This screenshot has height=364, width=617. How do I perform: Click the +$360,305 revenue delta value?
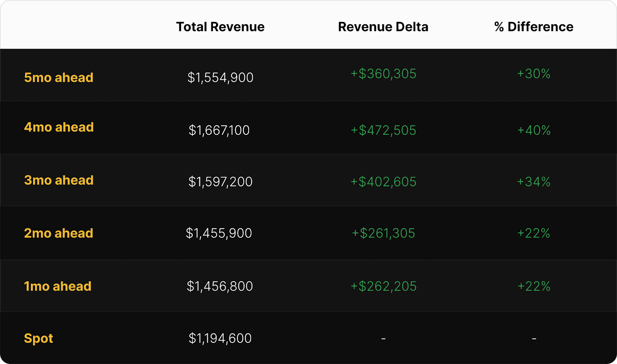click(x=383, y=74)
